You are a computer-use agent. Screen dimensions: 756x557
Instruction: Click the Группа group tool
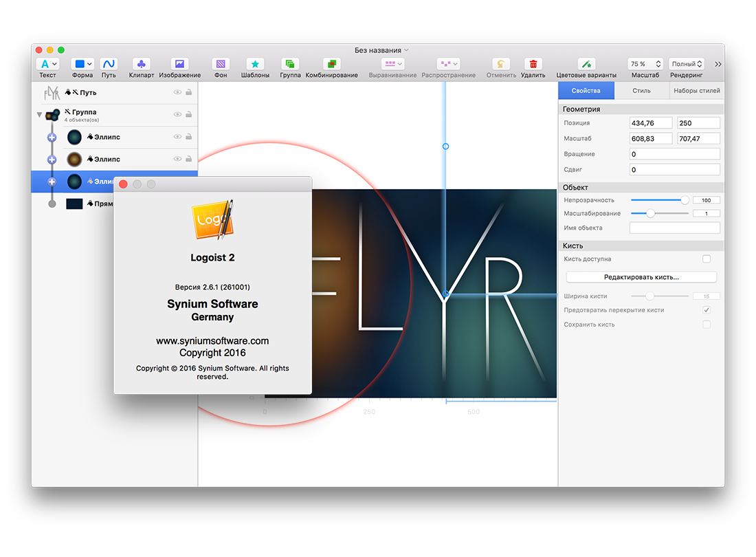(290, 64)
